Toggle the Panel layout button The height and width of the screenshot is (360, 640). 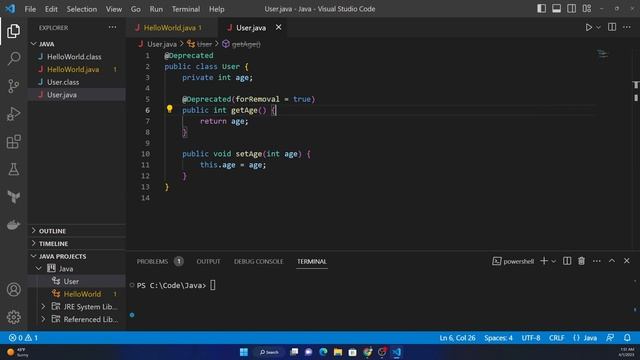pos(556,9)
